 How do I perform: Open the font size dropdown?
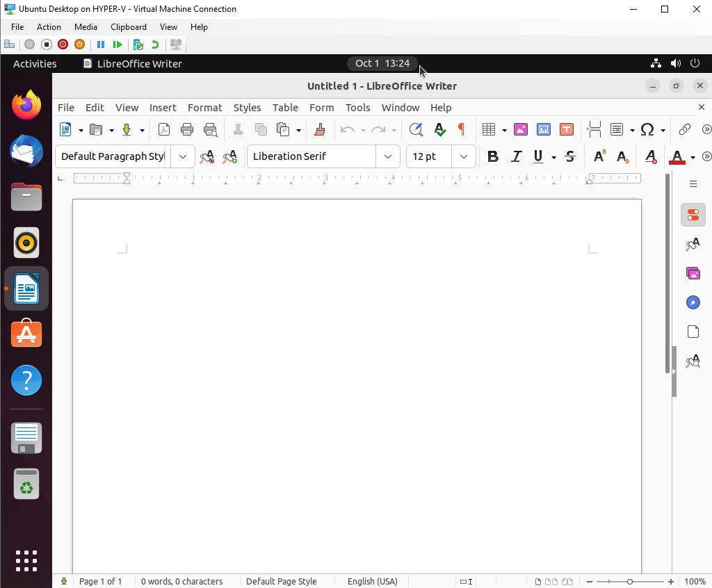click(x=464, y=156)
